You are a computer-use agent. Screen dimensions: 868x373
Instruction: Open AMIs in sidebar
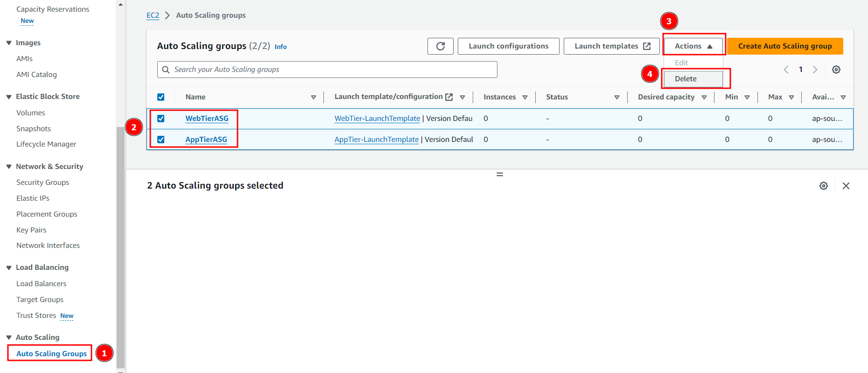[x=24, y=59]
